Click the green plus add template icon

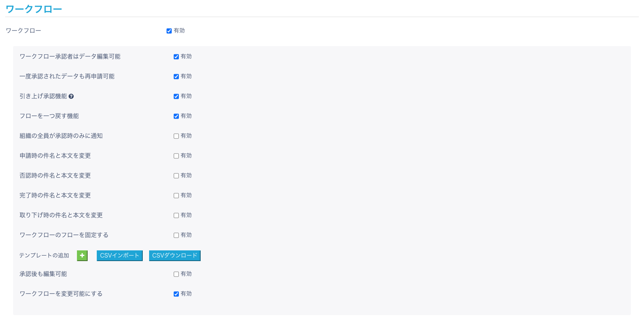click(x=82, y=256)
